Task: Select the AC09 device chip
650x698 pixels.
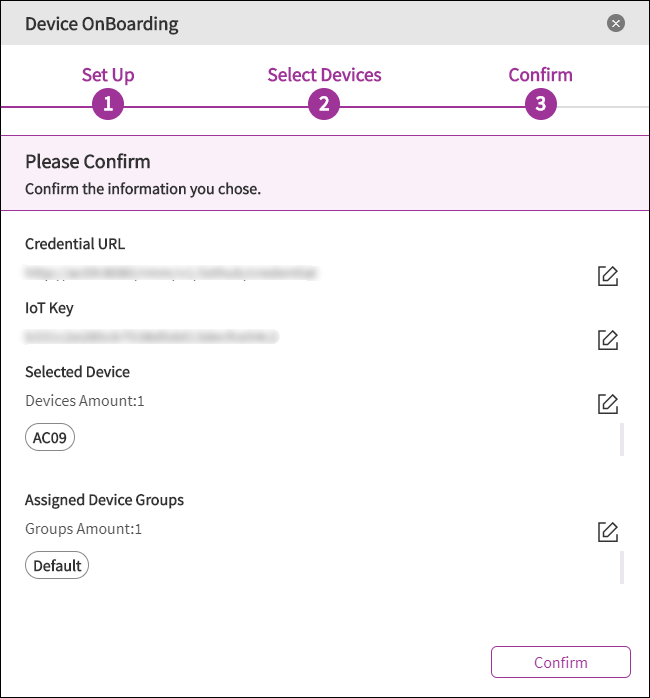Action: 50,438
